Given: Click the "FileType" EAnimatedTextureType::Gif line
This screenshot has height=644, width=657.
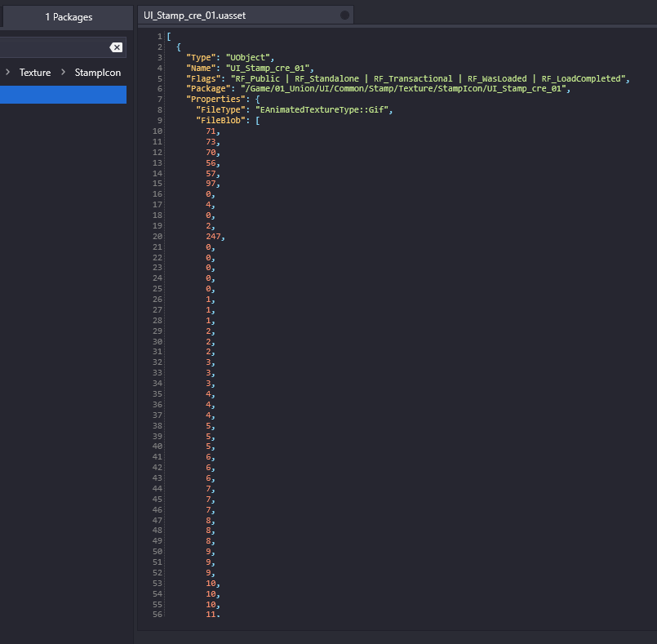Looking at the screenshot, I should 294,109.
